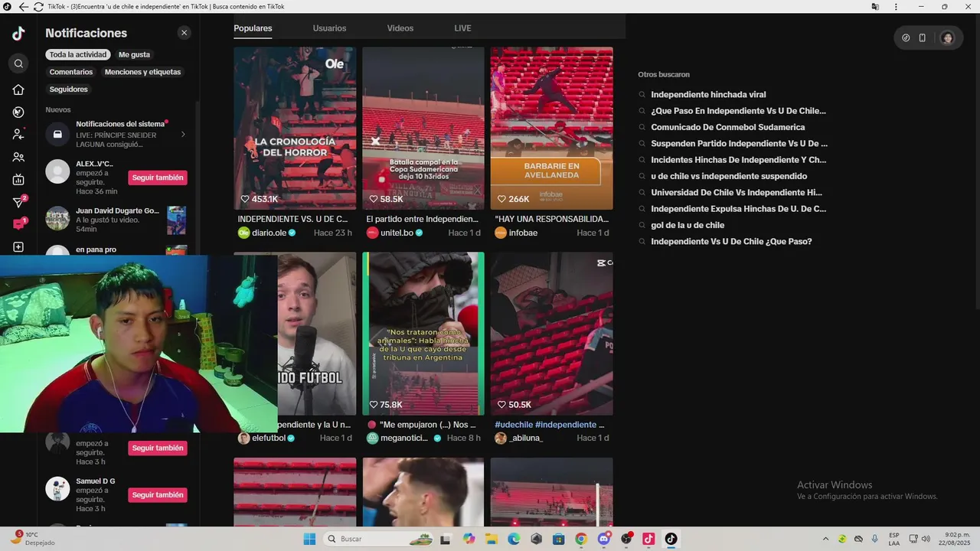Click the phone app icon at top right
The height and width of the screenshot is (551, 980).
point(922,37)
